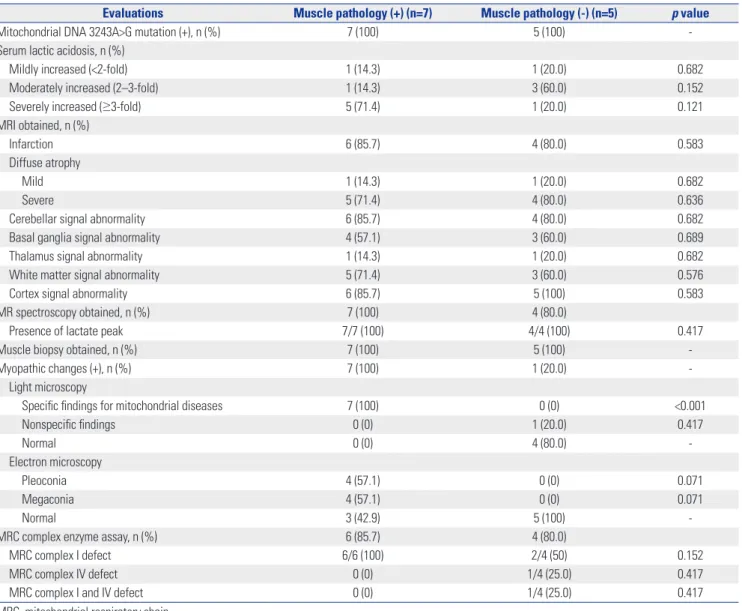Select Cortex signal abnormality label
This screenshot has width=742, height=611.
pos(68,293)
